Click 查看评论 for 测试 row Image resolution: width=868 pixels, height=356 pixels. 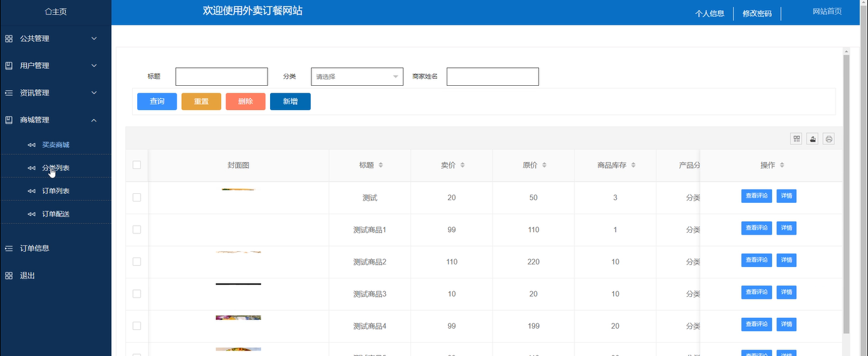pyautogui.click(x=757, y=196)
